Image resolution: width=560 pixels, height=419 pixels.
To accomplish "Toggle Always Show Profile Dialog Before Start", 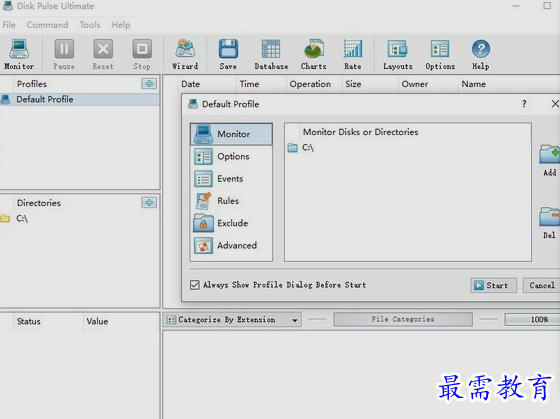I will coord(195,285).
